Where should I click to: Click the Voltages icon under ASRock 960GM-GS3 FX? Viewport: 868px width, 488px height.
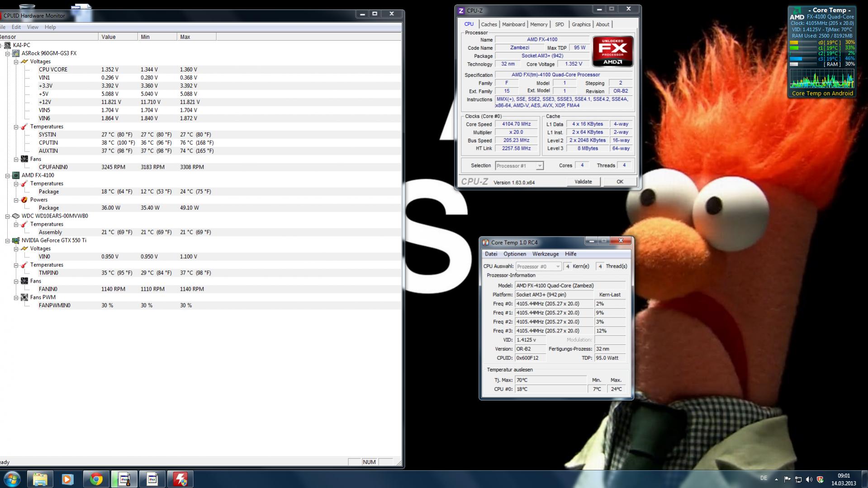click(24, 62)
